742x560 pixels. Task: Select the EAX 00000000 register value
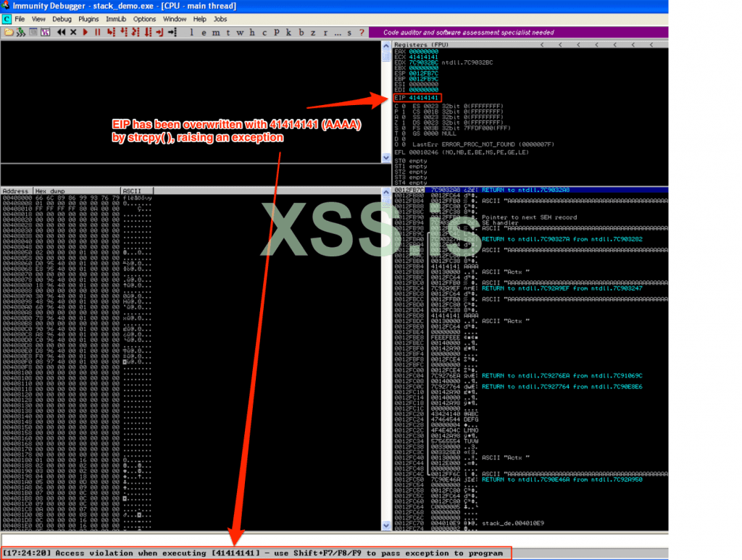point(423,51)
